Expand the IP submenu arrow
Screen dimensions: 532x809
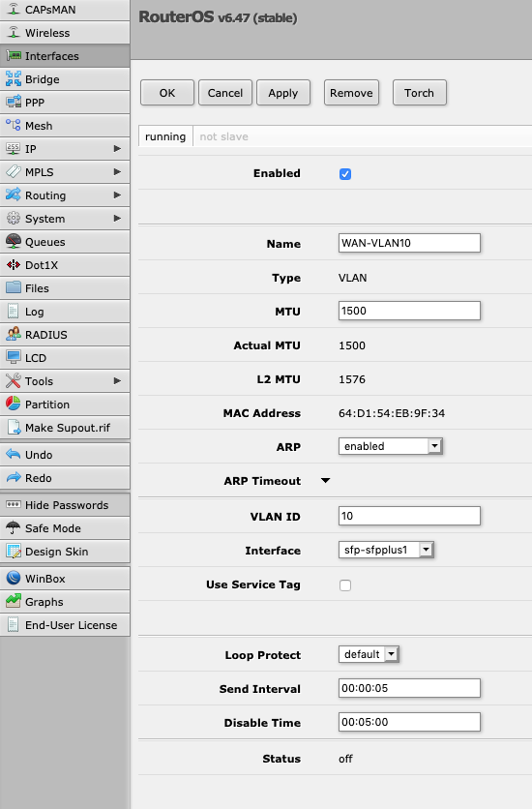tap(117, 149)
